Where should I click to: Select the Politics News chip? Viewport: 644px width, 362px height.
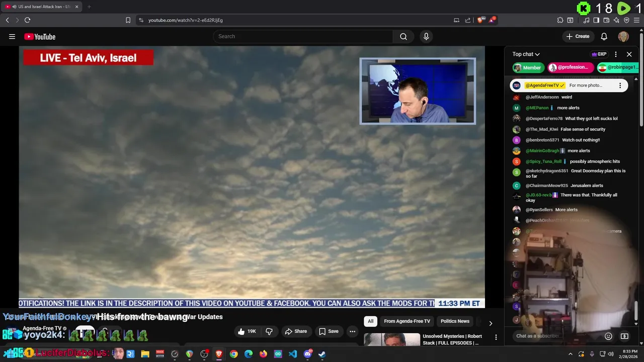(455, 321)
